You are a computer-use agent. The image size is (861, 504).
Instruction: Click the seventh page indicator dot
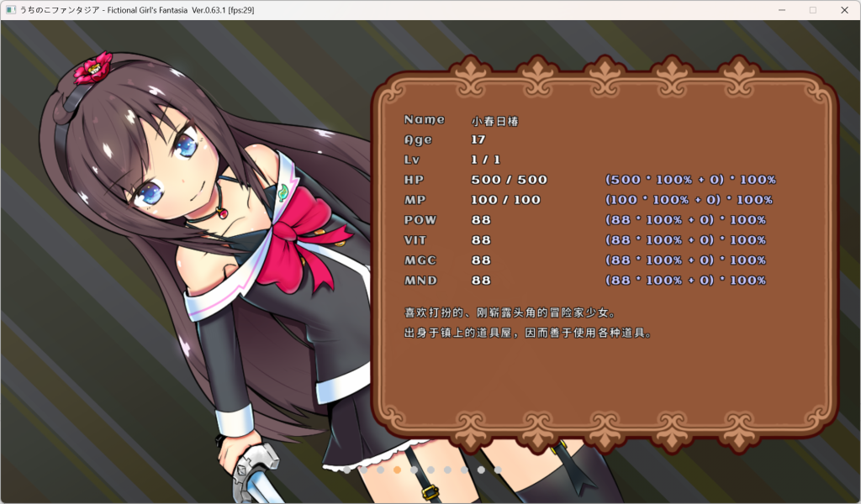coord(446,470)
